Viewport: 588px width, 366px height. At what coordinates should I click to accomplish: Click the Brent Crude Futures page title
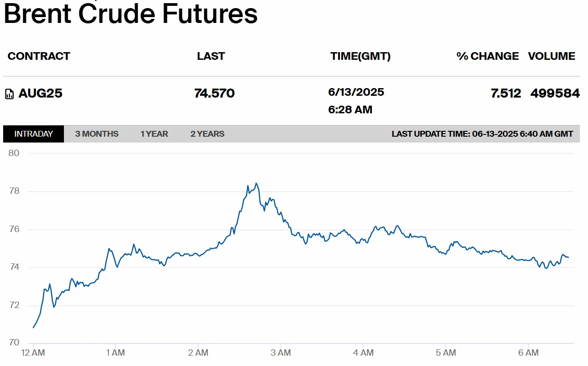tap(131, 13)
